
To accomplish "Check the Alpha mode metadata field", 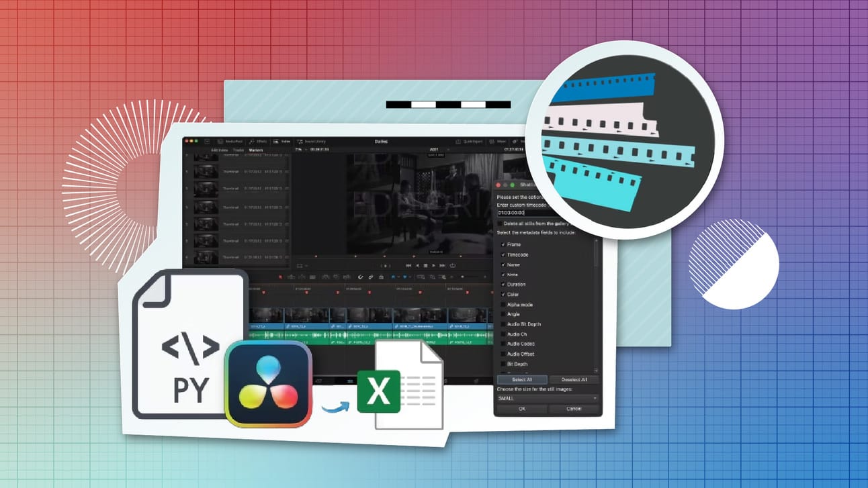I will point(503,305).
